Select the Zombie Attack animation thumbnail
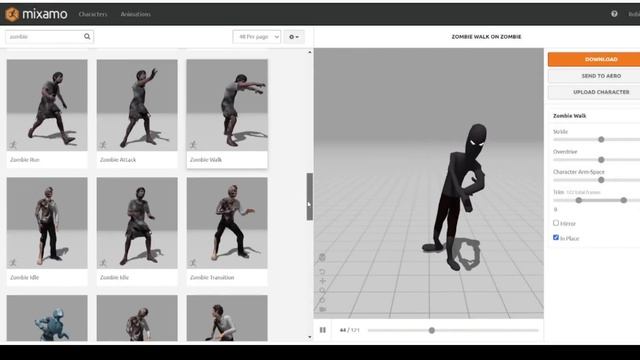 click(137, 105)
